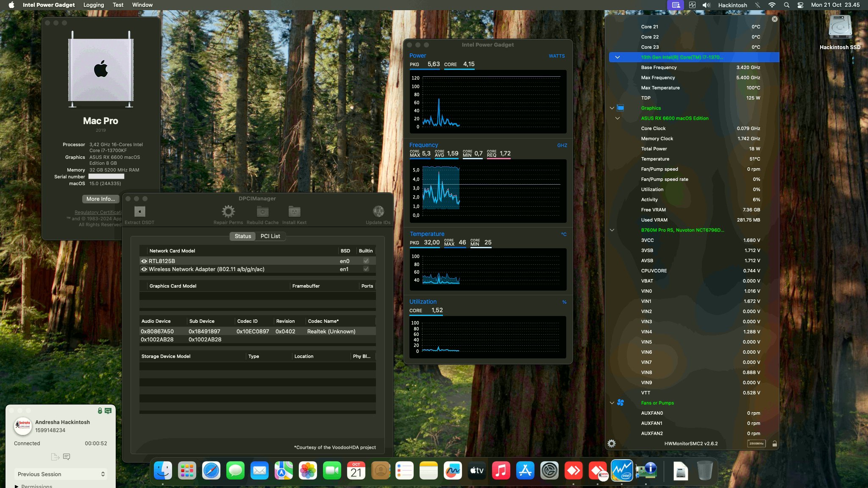Close the HWMonitorSMC2 popover
The width and height of the screenshot is (868, 488).
tap(775, 19)
